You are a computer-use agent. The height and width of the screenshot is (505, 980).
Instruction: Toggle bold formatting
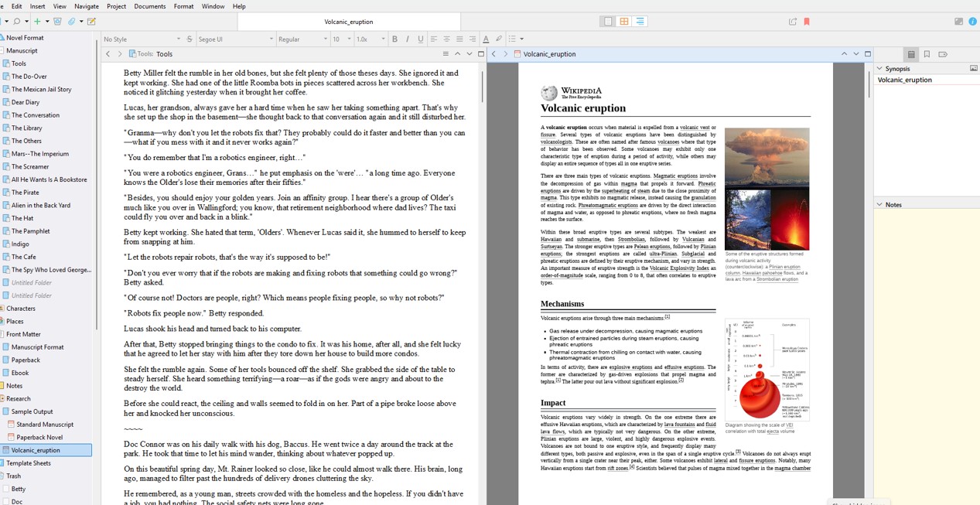pos(394,39)
